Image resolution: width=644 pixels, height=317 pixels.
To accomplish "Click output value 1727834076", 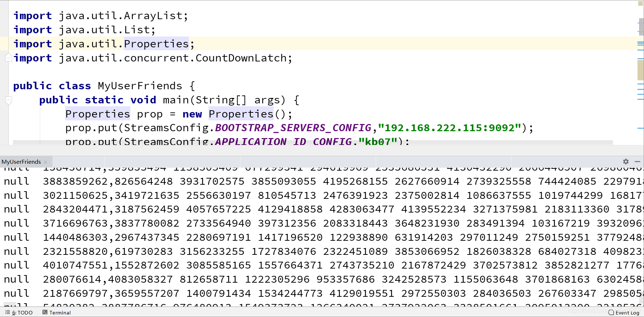I will click(x=284, y=251).
